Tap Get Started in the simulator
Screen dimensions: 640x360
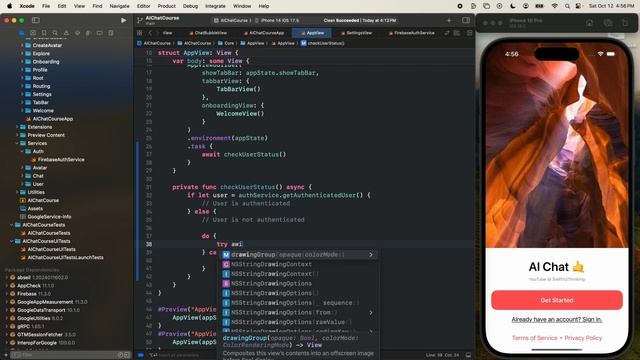click(x=557, y=300)
